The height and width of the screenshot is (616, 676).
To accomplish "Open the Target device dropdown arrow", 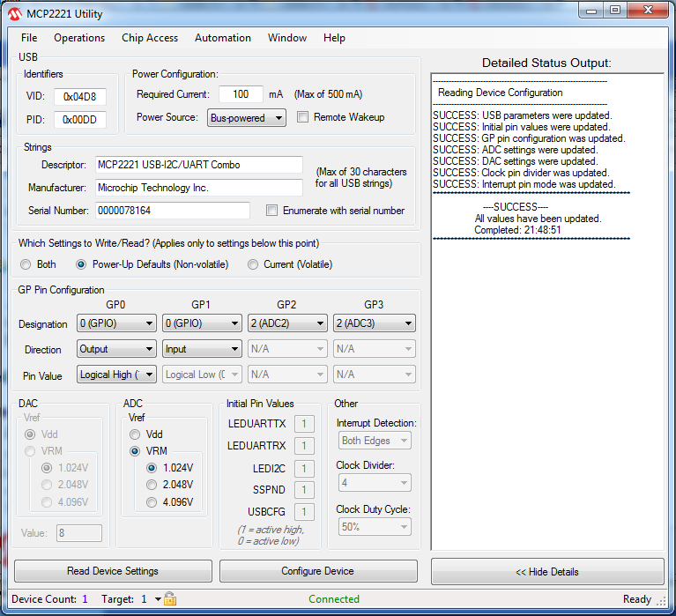I will tap(158, 599).
